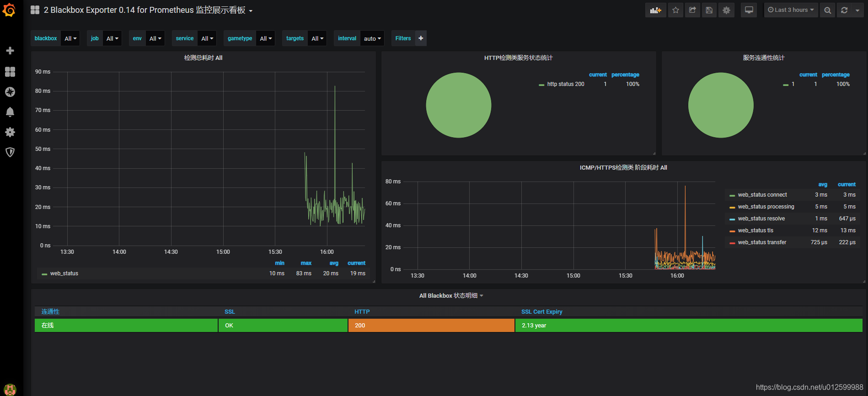Click the green OK SSL cell
This screenshot has width=868, height=396.
coord(283,326)
